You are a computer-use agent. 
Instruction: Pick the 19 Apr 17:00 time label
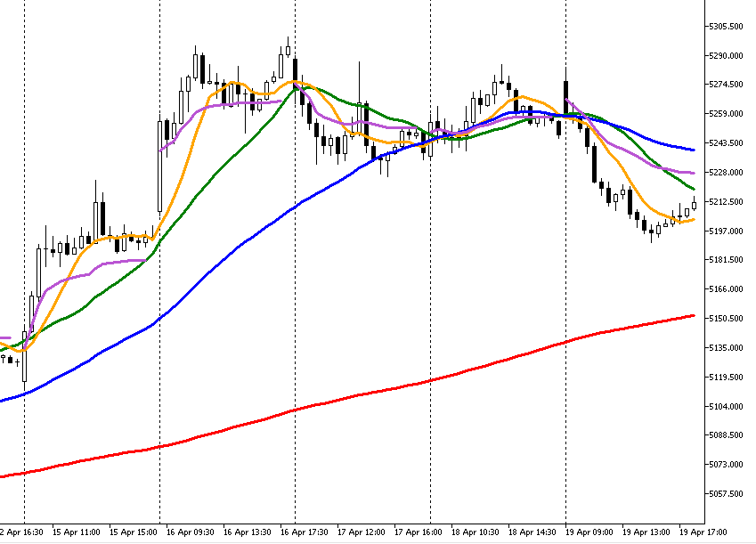point(703,532)
